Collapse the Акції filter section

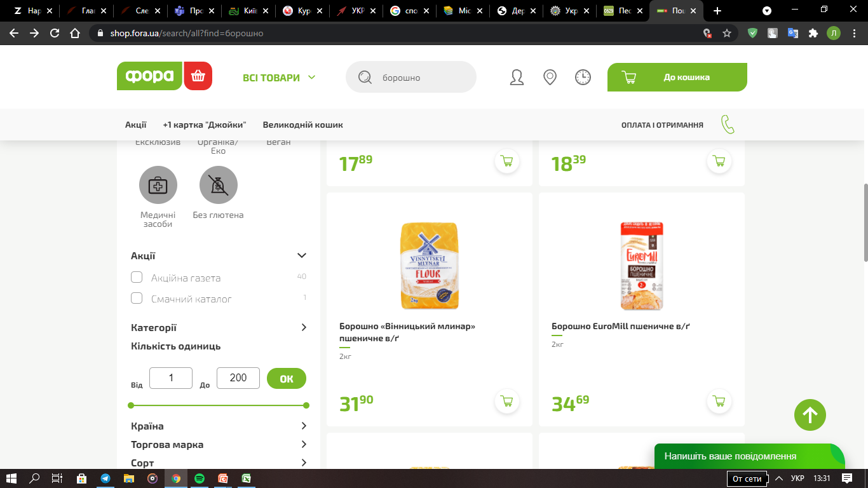coord(302,255)
